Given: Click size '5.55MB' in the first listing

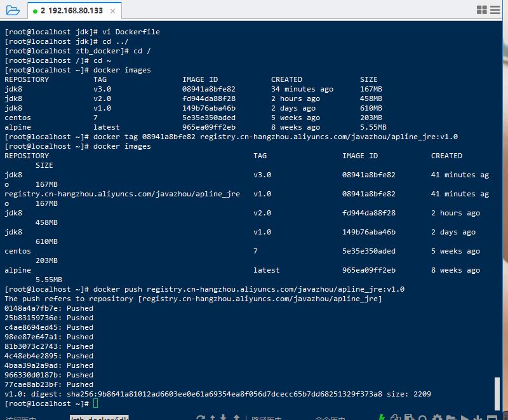Looking at the screenshot, I should pos(373,127).
